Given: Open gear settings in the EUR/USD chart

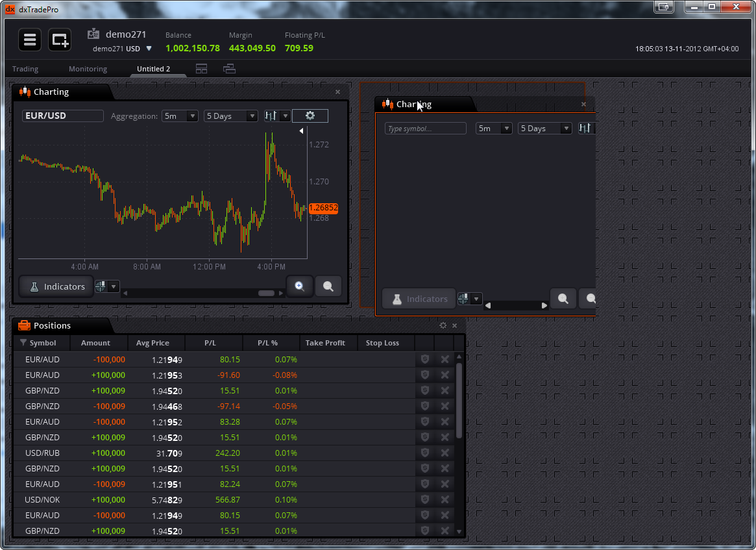Looking at the screenshot, I should [310, 116].
